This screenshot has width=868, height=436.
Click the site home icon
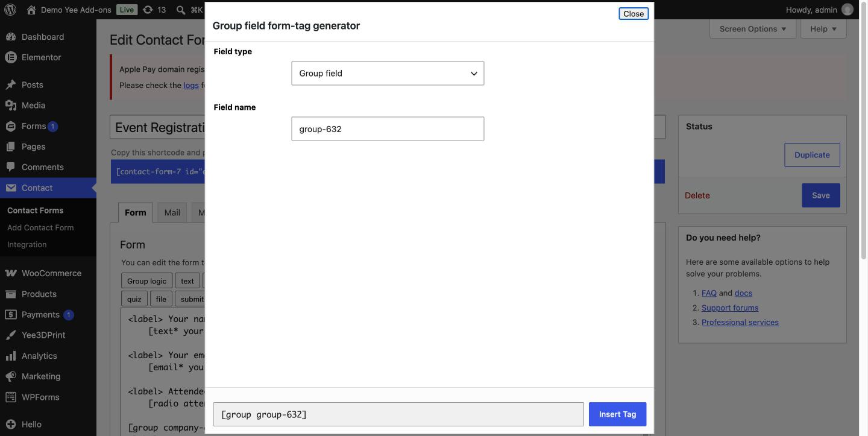[31, 10]
